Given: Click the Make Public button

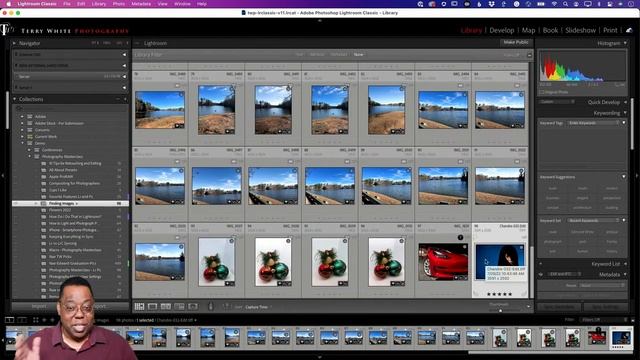Looking at the screenshot, I should pyautogui.click(x=516, y=42).
